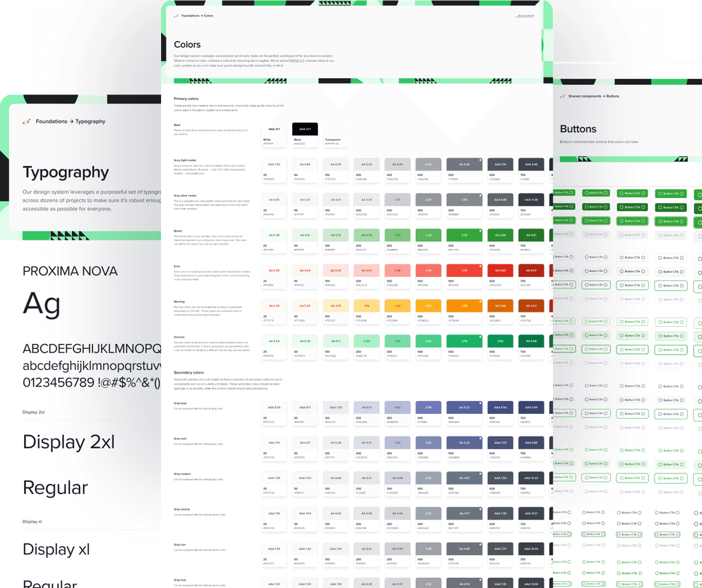Select the Shared components → Buttons breadcrumb
Viewport: 702px width, 588px height.
tap(594, 96)
